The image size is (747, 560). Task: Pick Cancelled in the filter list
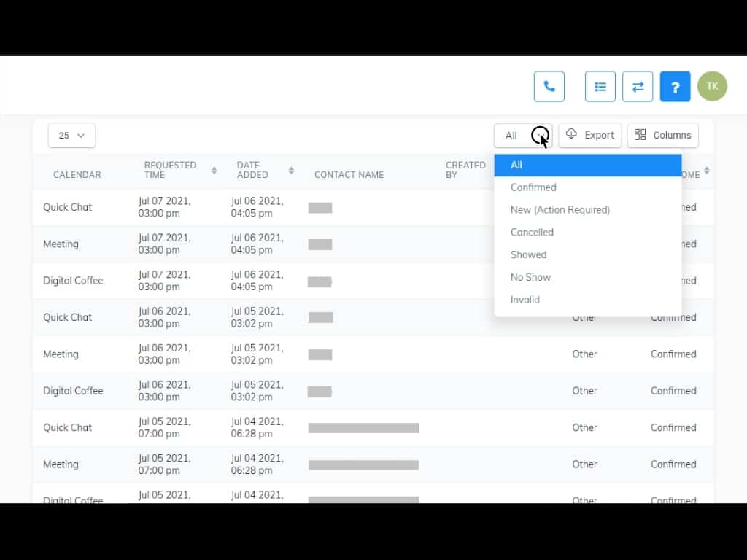532,233
